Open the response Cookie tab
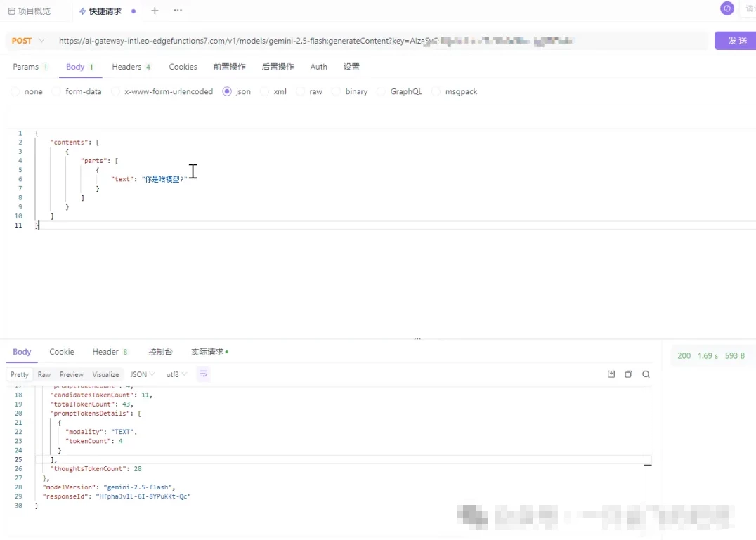The width and height of the screenshot is (756, 540). click(62, 352)
